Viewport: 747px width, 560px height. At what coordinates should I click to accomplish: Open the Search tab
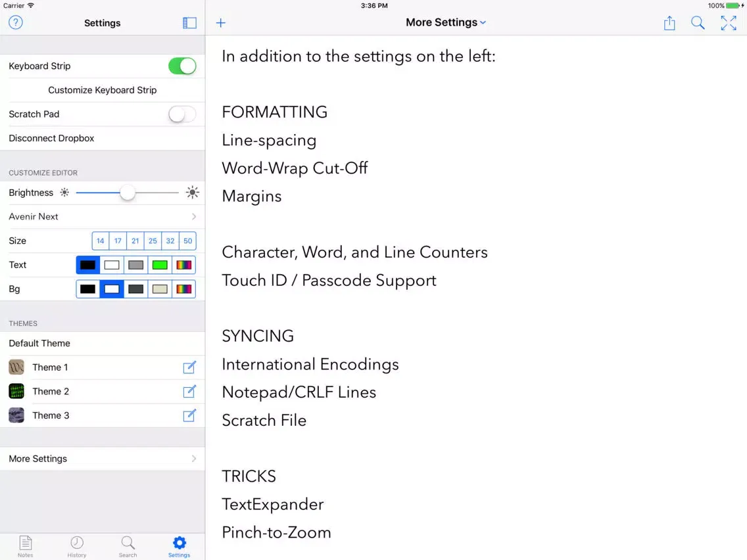[x=128, y=546]
